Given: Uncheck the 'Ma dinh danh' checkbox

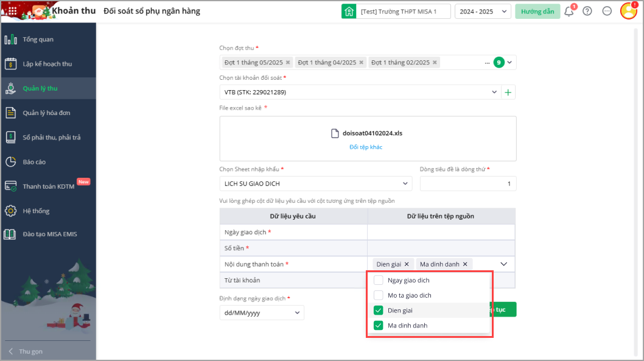Looking at the screenshot, I should tap(378, 325).
